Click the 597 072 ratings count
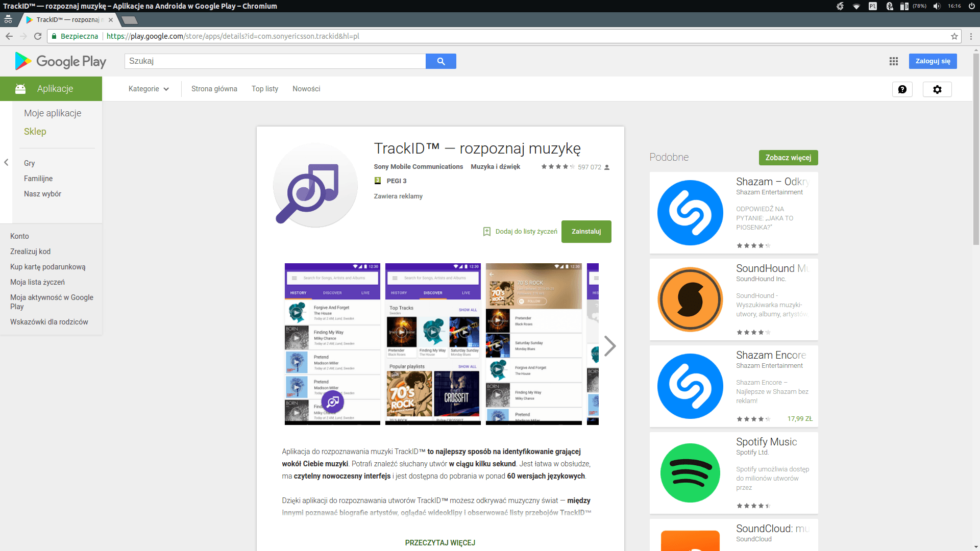The width and height of the screenshot is (980, 551). 590,167
